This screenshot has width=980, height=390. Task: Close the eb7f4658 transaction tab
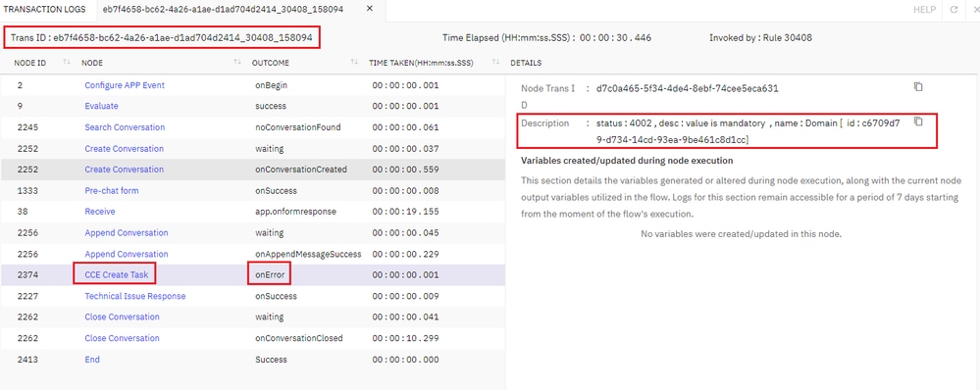(370, 9)
